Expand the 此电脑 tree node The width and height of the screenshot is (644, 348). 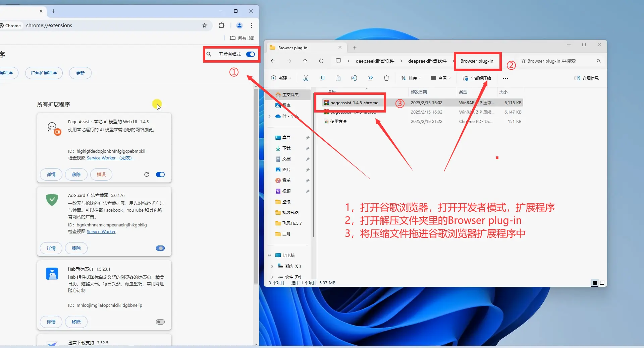click(270, 256)
